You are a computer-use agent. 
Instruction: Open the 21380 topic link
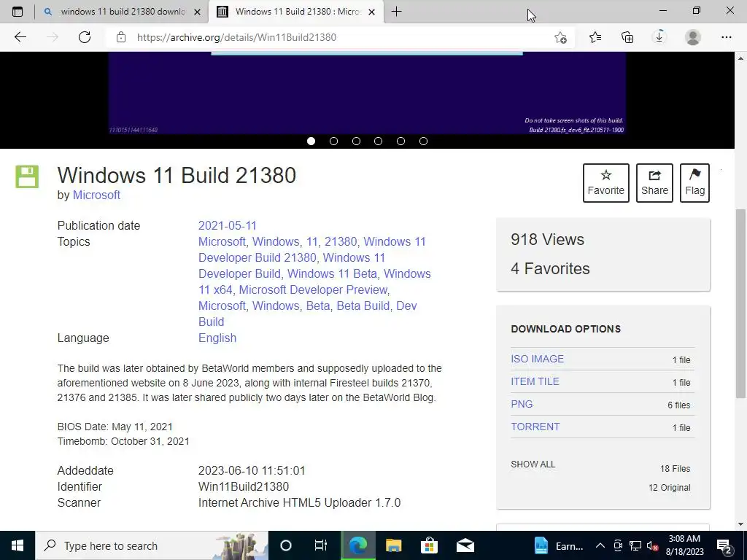click(x=340, y=242)
